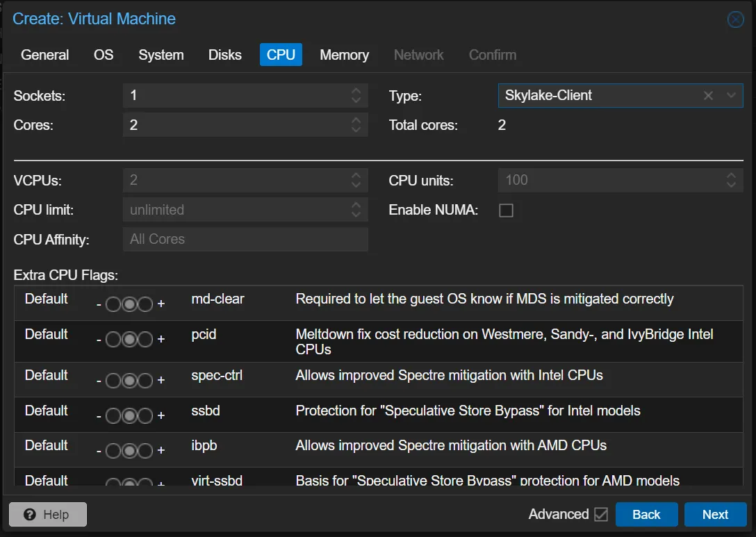
Task: Click the VCPUs up stepper arrow
Action: [356, 176]
